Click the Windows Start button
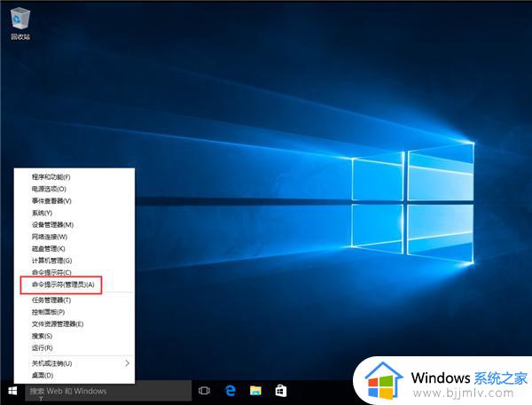 pos(12,391)
